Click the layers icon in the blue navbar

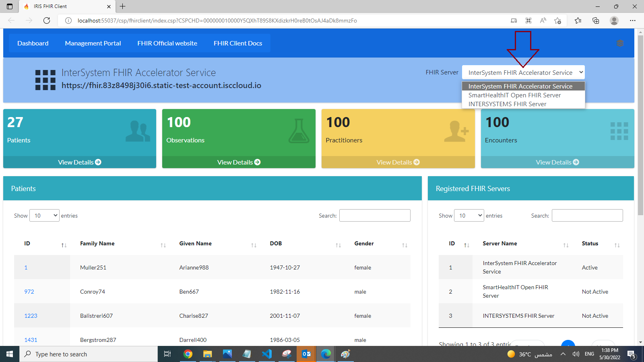[620, 43]
